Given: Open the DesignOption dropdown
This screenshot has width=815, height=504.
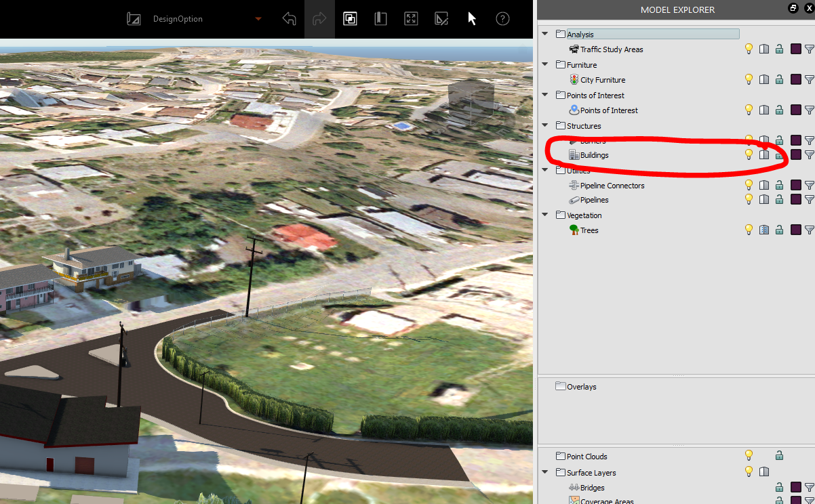Looking at the screenshot, I should [258, 20].
